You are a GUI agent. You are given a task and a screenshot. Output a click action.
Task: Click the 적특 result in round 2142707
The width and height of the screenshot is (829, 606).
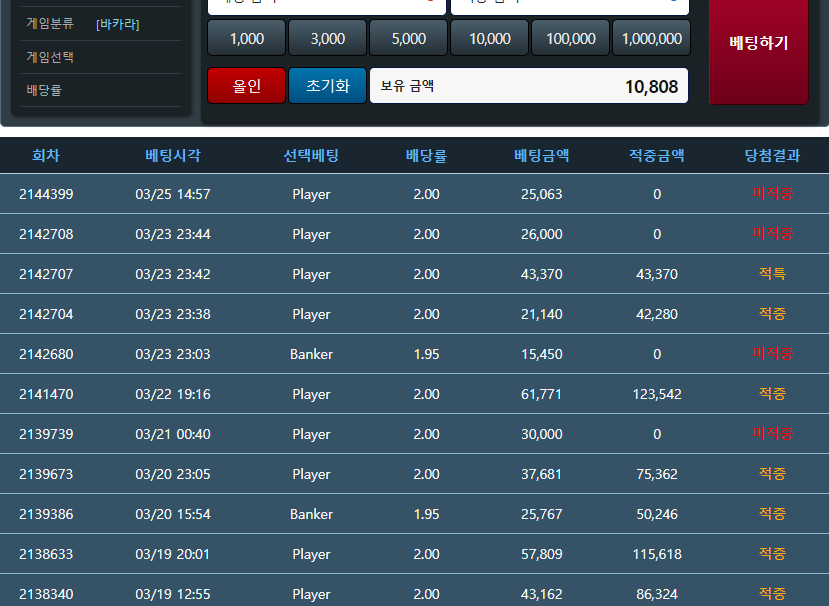click(x=772, y=273)
